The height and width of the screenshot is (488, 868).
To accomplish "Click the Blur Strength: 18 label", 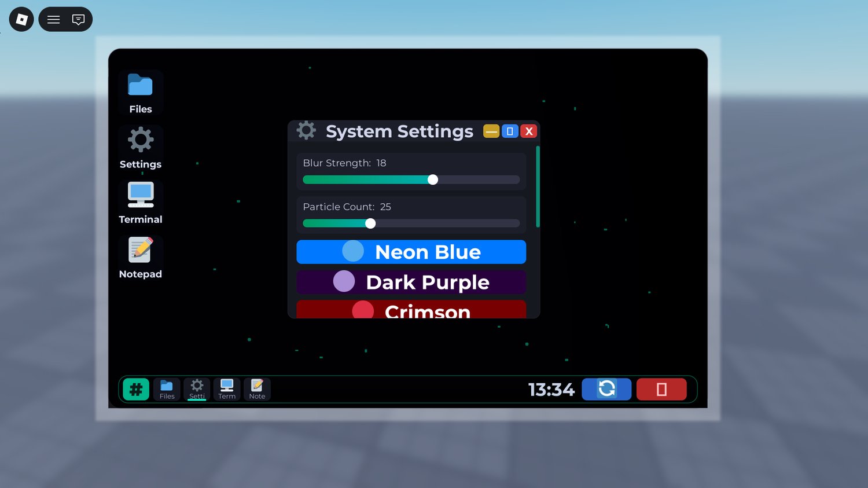I will pos(344,163).
